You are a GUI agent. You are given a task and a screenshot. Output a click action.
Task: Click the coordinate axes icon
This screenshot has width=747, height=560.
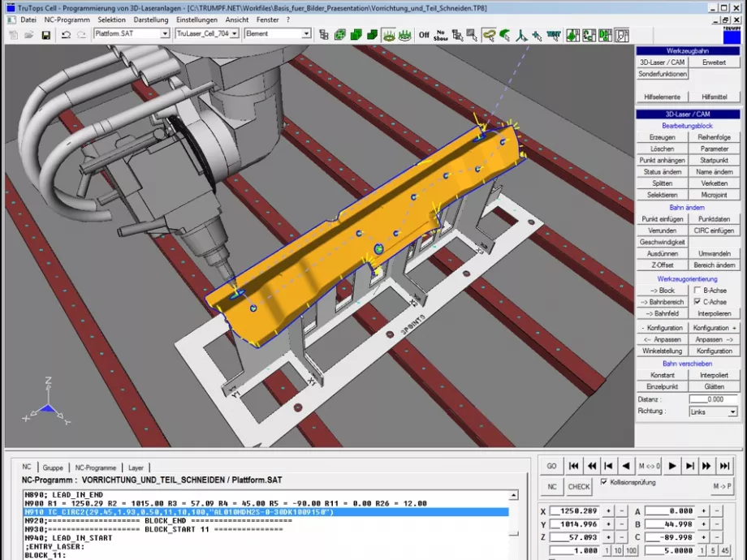(x=521, y=35)
